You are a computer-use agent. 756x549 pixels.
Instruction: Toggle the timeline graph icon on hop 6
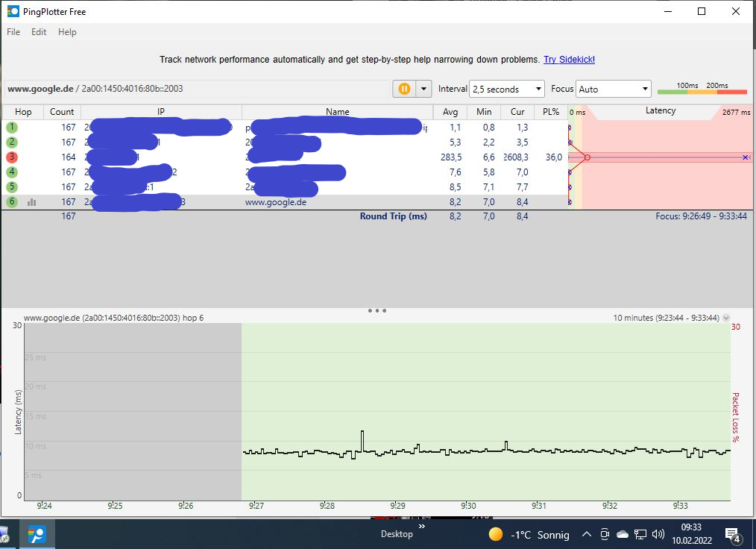[32, 202]
